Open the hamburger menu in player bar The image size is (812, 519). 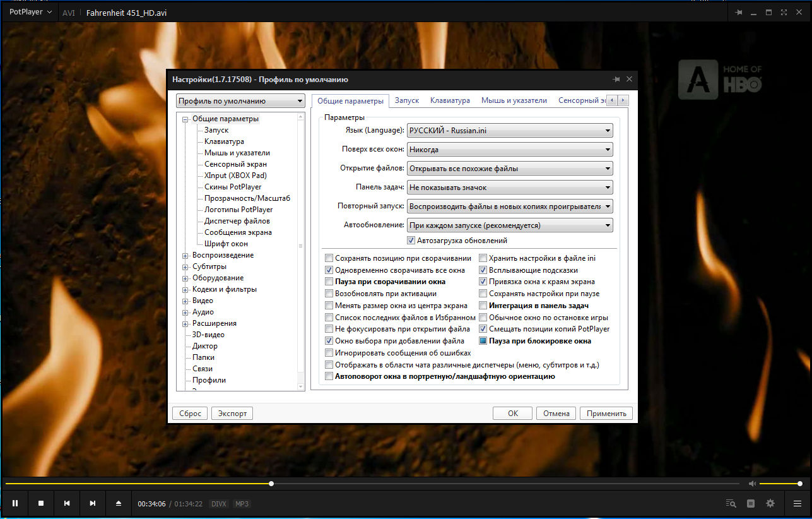pyautogui.click(x=798, y=503)
